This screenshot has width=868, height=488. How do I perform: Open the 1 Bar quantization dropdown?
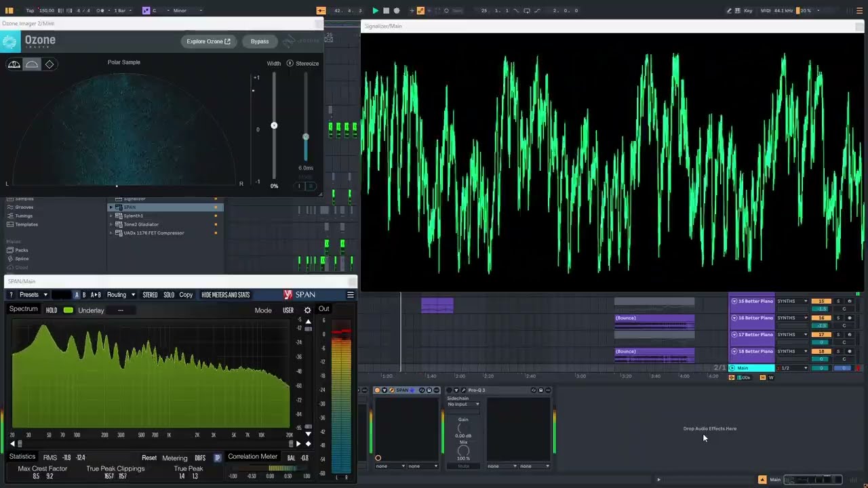tap(122, 11)
